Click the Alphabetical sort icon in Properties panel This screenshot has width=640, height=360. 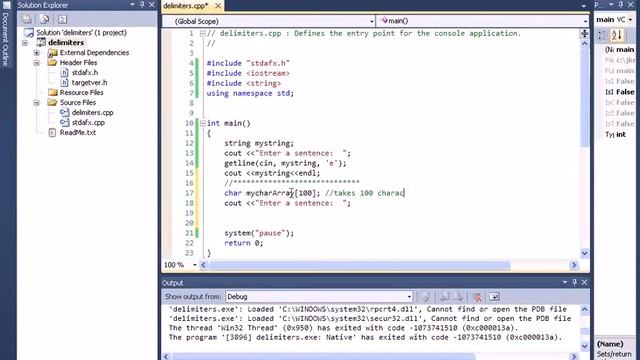617,35
